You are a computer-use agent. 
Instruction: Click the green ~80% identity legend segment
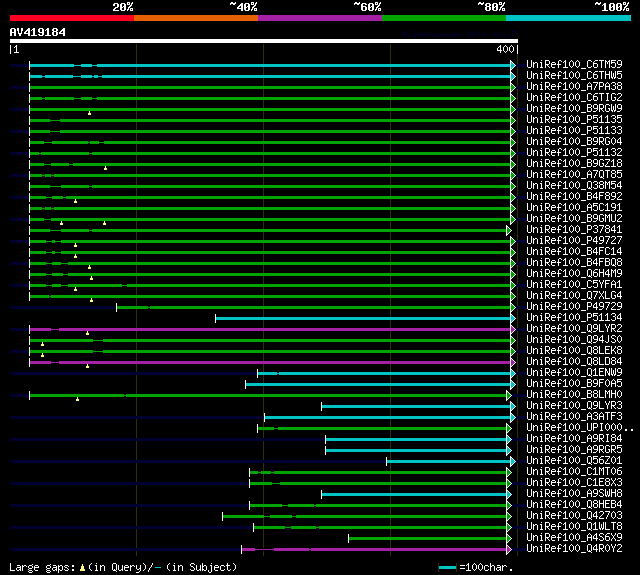[444, 18]
